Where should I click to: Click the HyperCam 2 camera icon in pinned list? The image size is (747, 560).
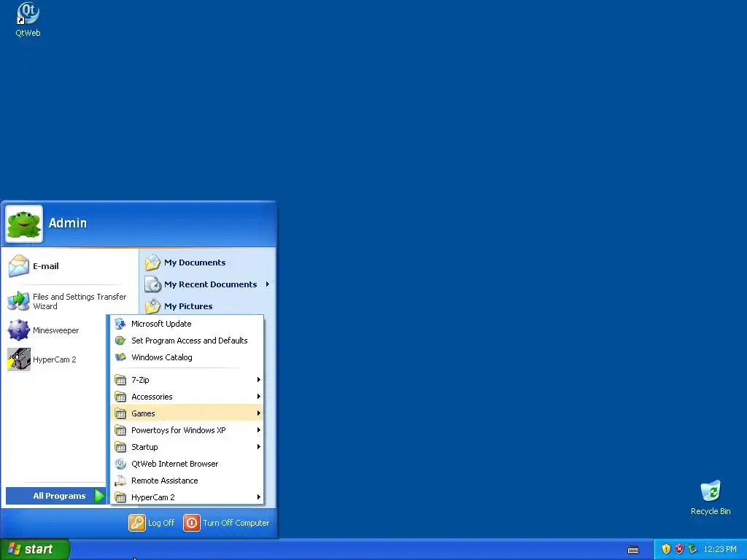point(19,359)
